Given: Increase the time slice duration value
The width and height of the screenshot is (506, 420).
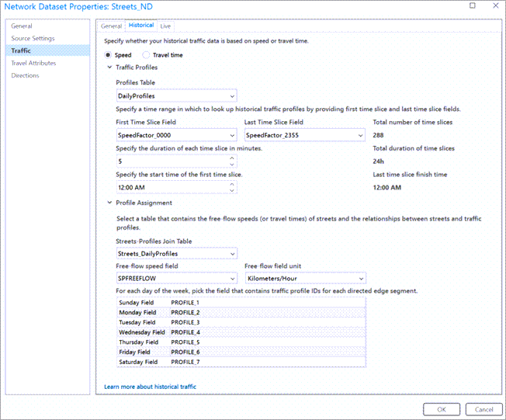Looking at the screenshot, I should coord(232,158).
